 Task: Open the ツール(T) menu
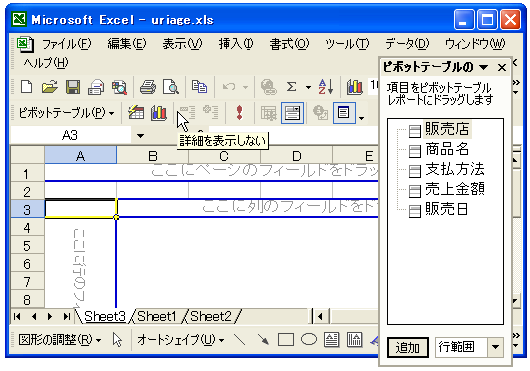[347, 44]
